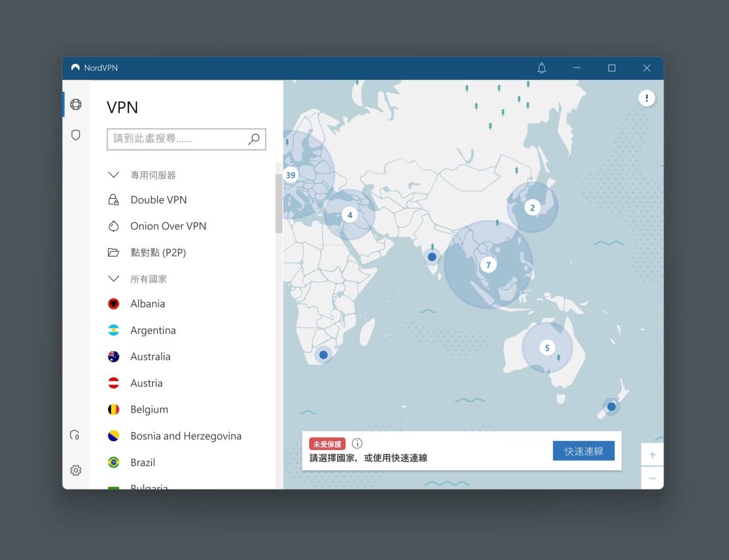729x560 pixels.
Task: Click the Belgium flag icon
Action: (x=113, y=409)
